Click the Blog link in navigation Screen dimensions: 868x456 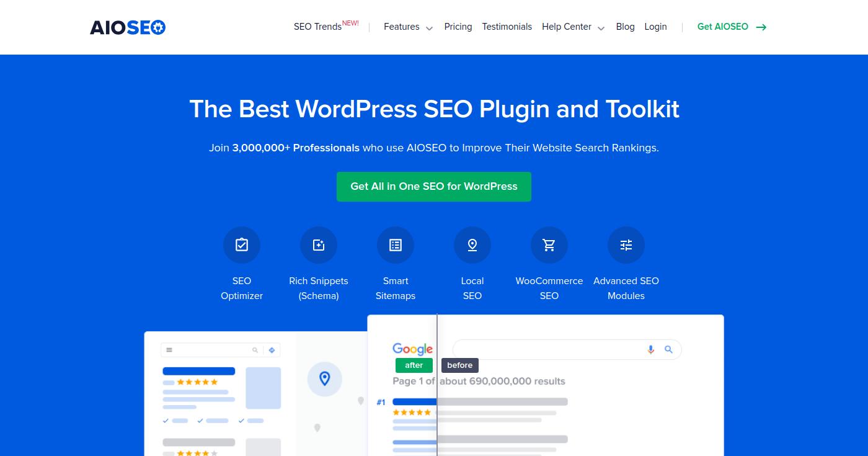pyautogui.click(x=625, y=27)
